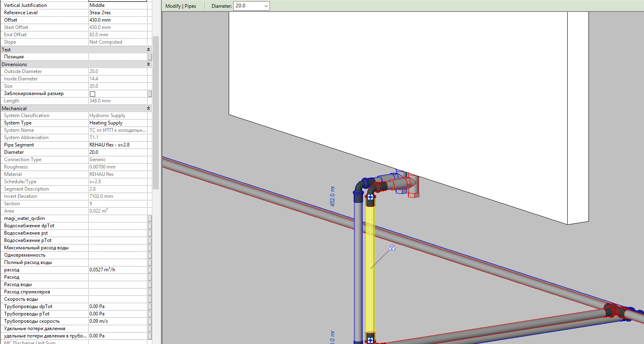
Task: Click the Outside Diameter property label
Action: click(x=23, y=71)
